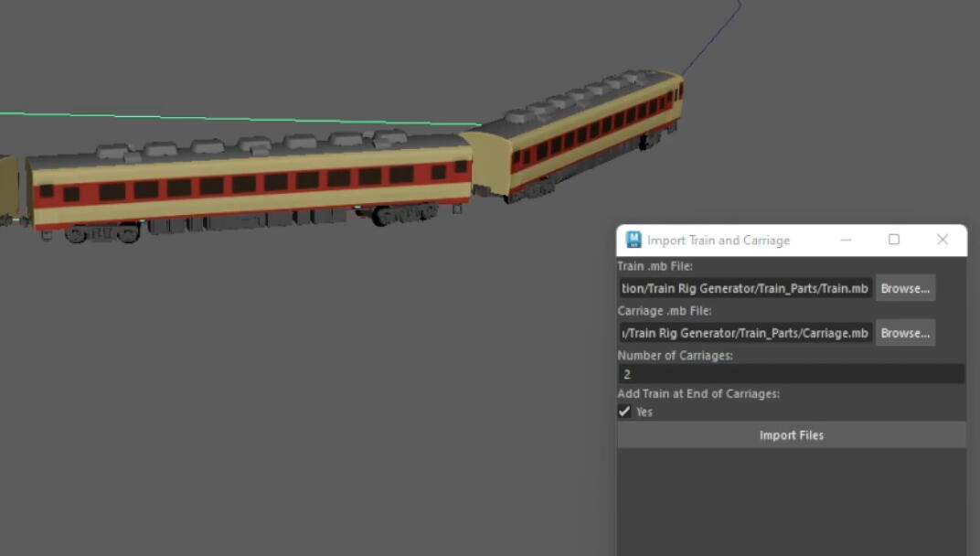Screen dimensions: 980x556
Task: Click the Import Train and Carriage title text
Action: [719, 241]
